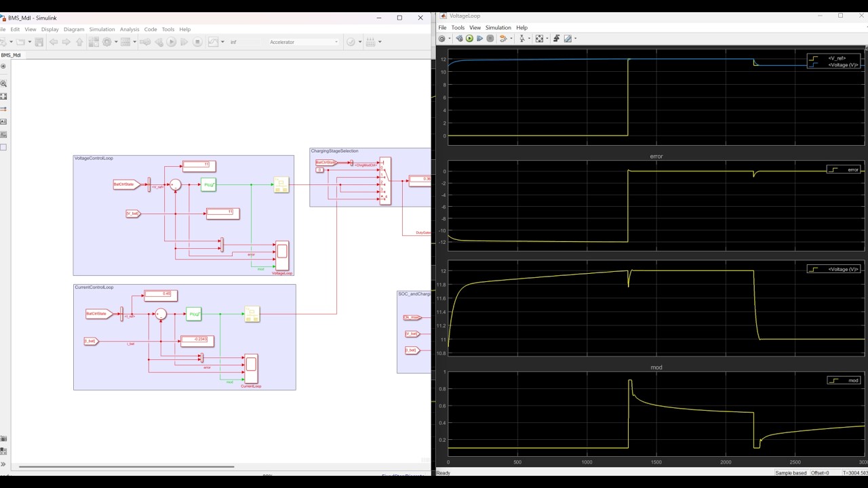Navigate forward in Simulink toolbar
The width and height of the screenshot is (868, 488).
[x=66, y=42]
